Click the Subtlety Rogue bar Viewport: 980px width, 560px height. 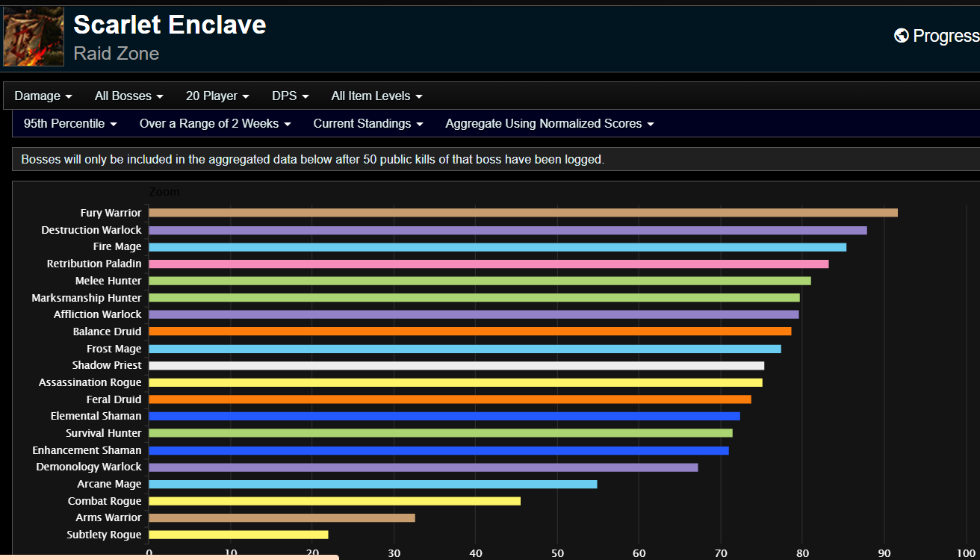238,535
